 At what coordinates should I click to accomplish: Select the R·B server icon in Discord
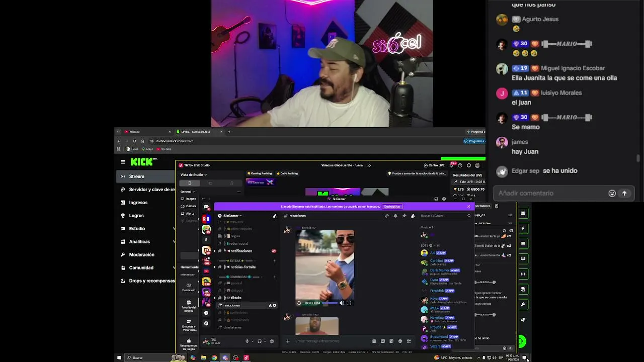[206, 219]
